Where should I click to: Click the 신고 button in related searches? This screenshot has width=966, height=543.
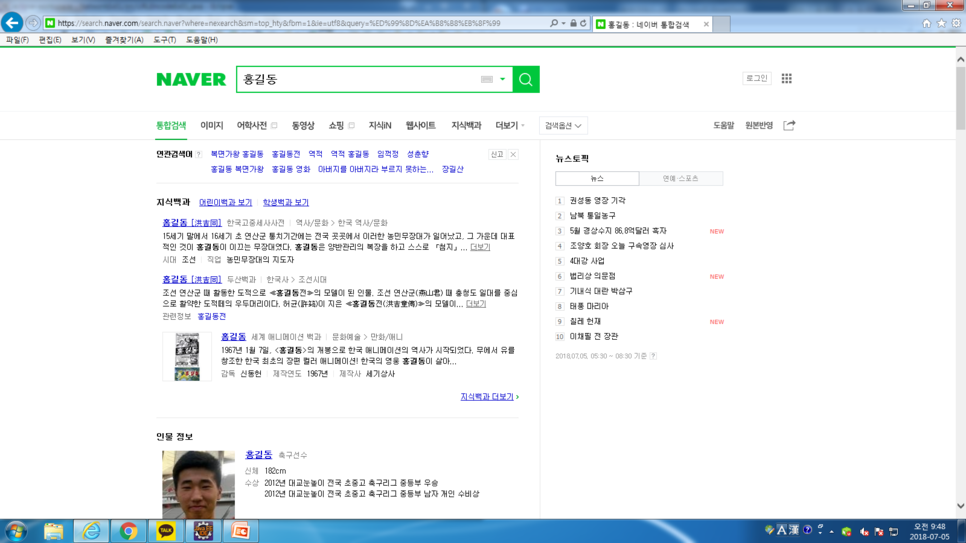497,154
